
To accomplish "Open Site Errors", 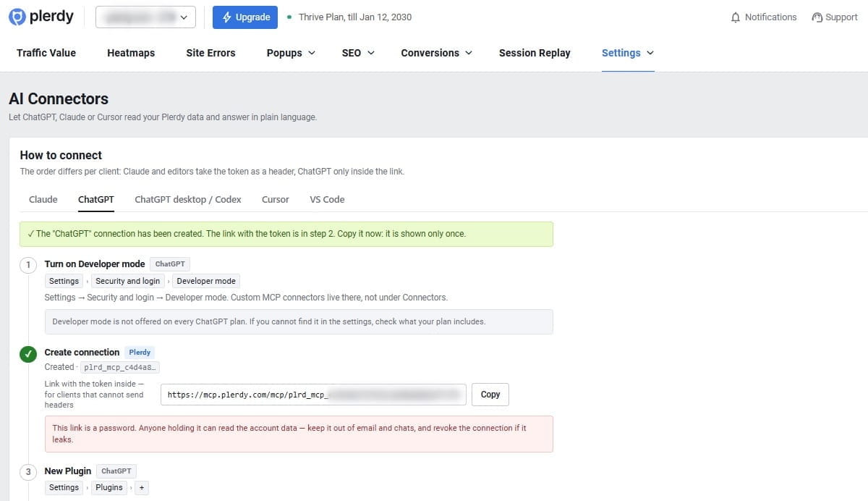I will pyautogui.click(x=210, y=53).
